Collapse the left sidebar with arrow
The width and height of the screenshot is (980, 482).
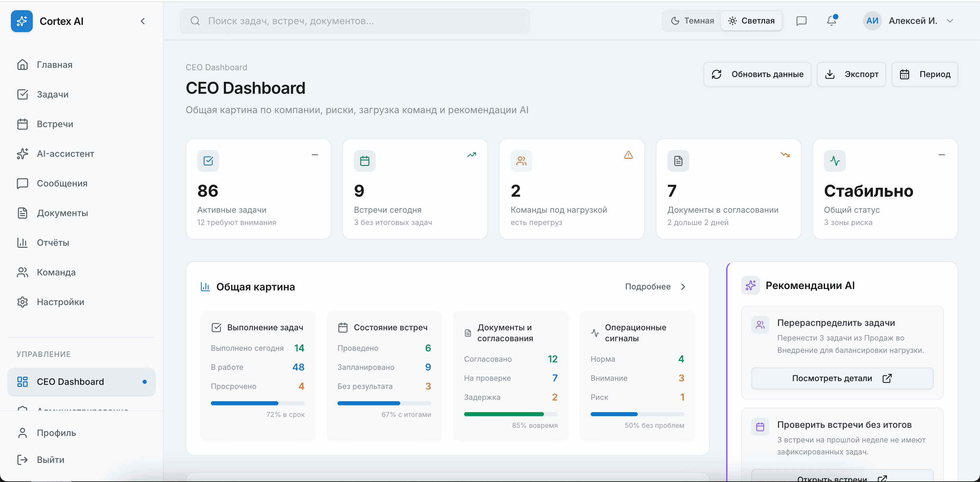[143, 21]
